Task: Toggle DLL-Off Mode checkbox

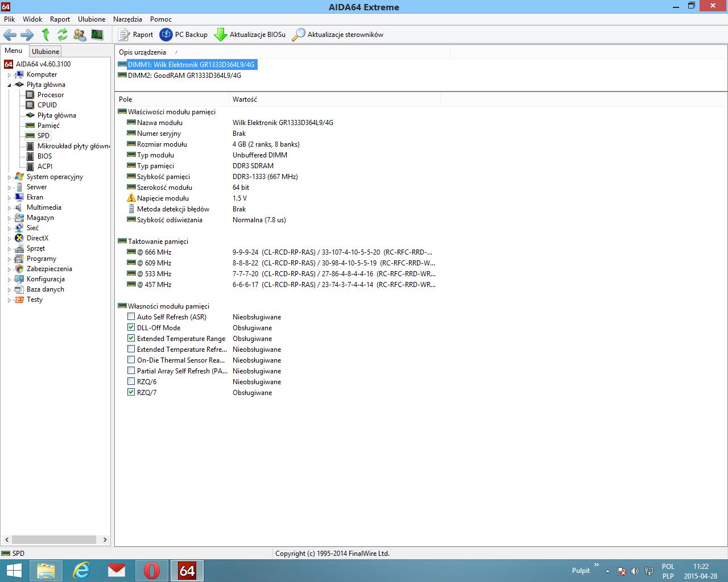Action: click(x=131, y=327)
